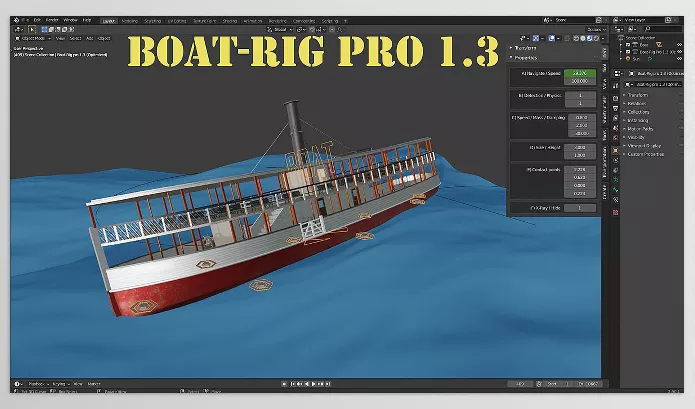Hide the Boat collection with eye icon
The width and height of the screenshot is (695, 409).
click(679, 45)
